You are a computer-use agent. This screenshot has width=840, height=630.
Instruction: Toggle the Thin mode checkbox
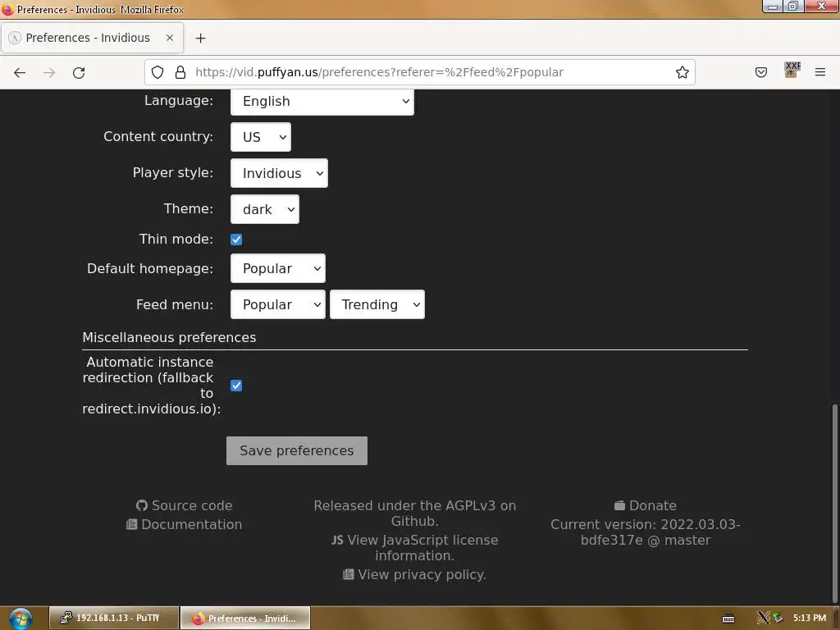(236, 240)
